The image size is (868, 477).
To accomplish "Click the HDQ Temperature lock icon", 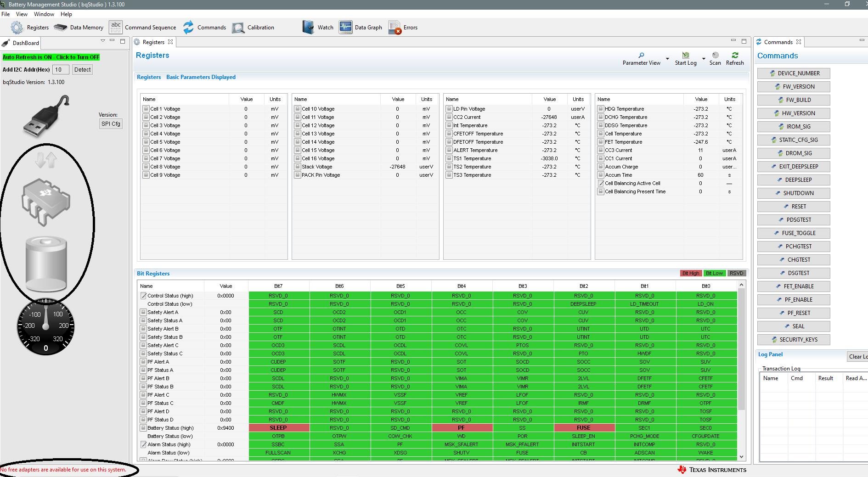I will coord(600,109).
